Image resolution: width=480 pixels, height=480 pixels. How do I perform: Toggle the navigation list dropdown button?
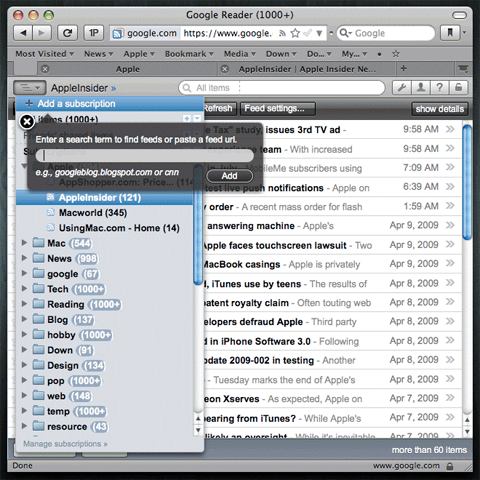tap(29, 88)
